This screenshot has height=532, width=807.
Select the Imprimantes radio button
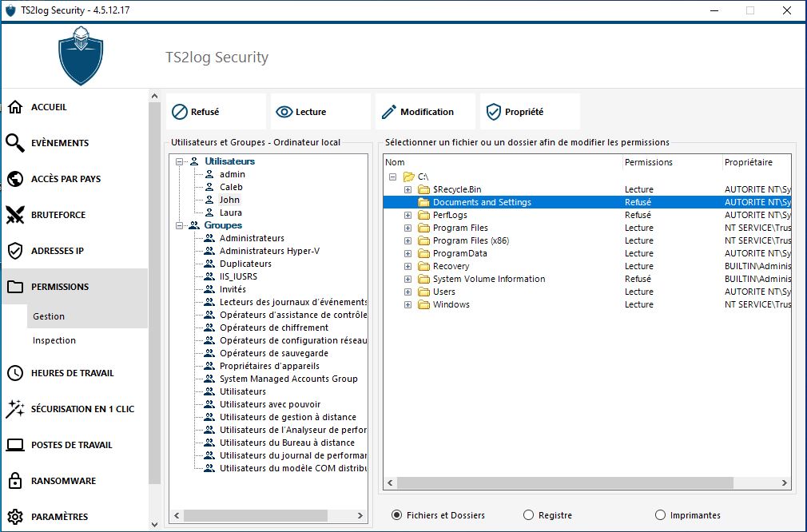point(660,515)
